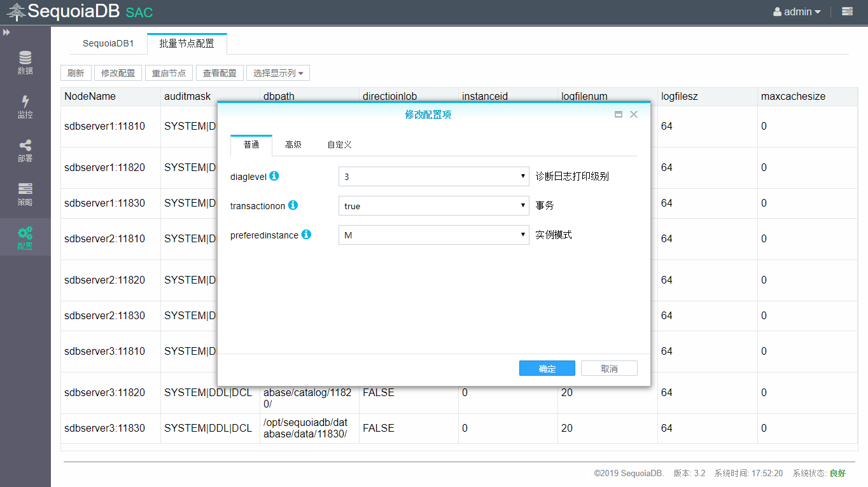
Task: Click the info icon beside transactionon
Action: click(293, 205)
